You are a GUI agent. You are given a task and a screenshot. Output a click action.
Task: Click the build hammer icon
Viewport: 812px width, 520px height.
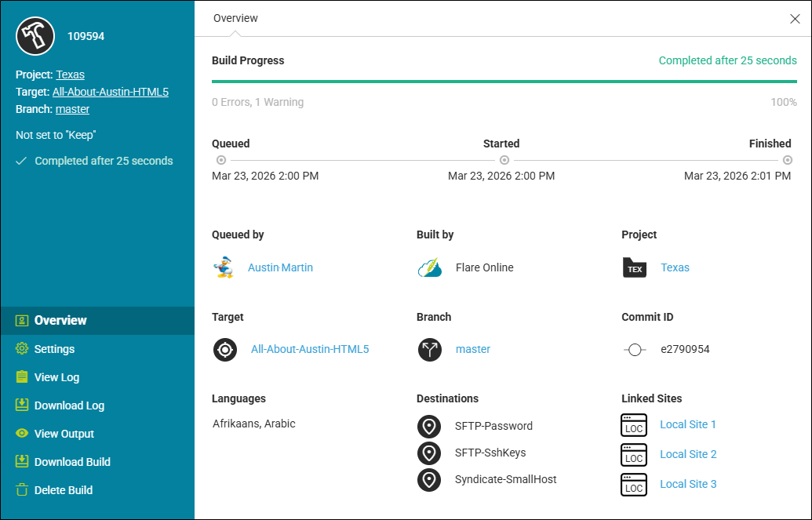click(x=35, y=36)
